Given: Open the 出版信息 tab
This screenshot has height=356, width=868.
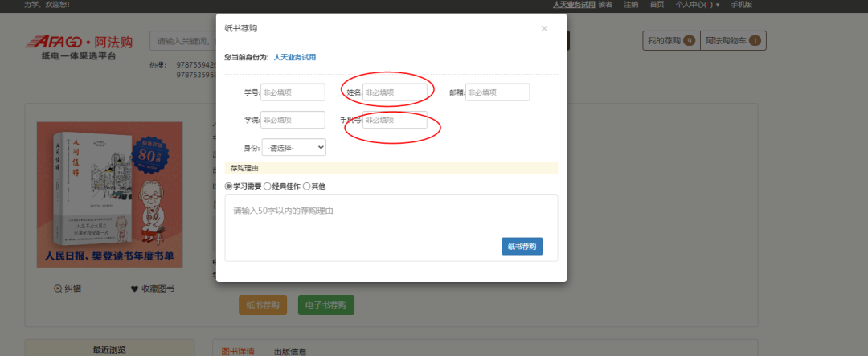Looking at the screenshot, I should coord(290,351).
